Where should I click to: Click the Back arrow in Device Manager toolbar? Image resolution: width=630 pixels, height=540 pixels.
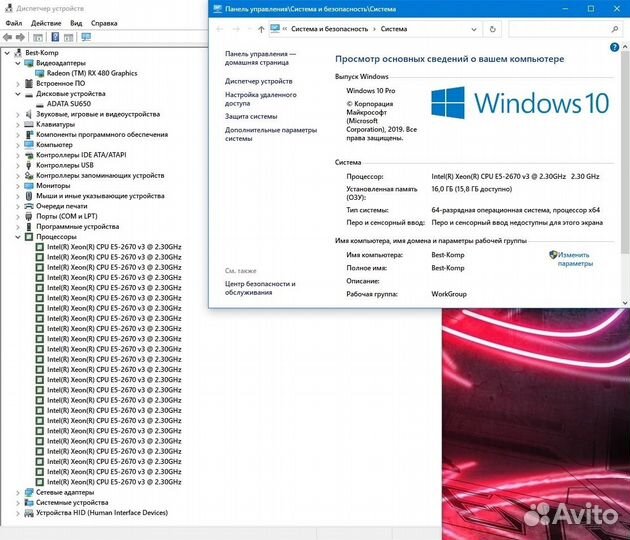[x=7, y=37]
